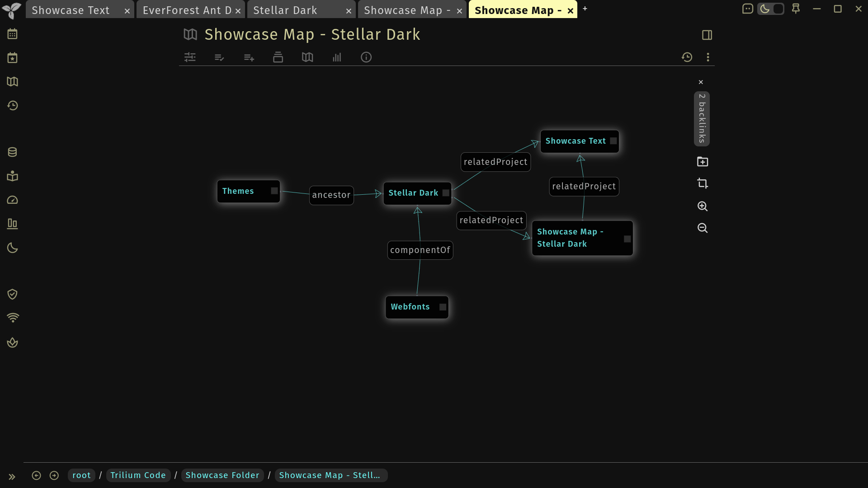Open today's journal note icon
This screenshot has width=868, height=488.
[x=12, y=58]
